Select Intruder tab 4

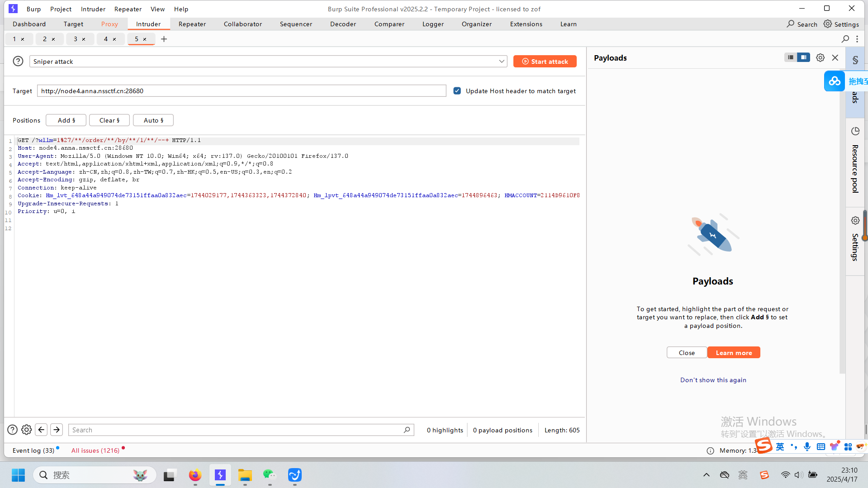click(x=105, y=39)
